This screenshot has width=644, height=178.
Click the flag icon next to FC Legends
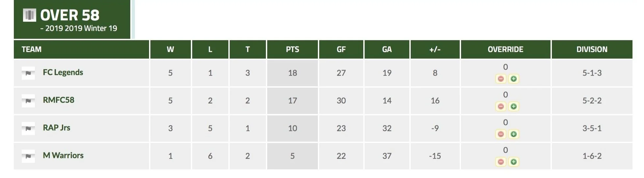click(x=28, y=73)
